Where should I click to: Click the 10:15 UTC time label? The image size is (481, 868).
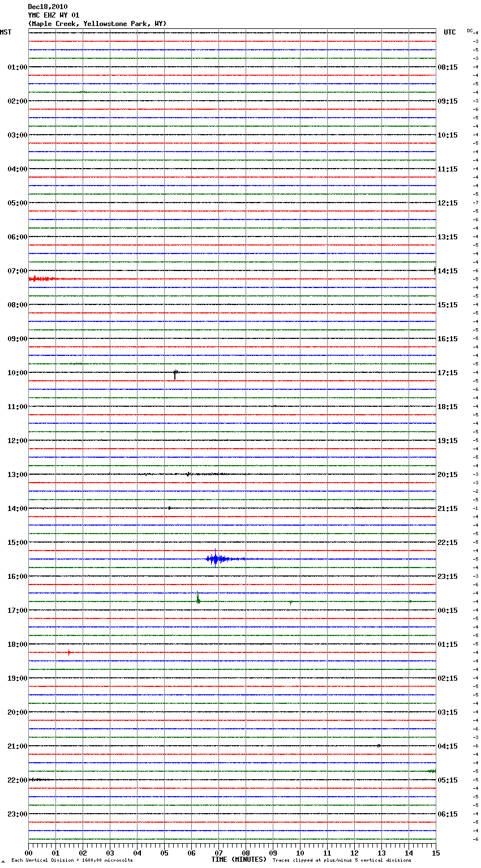coord(448,135)
